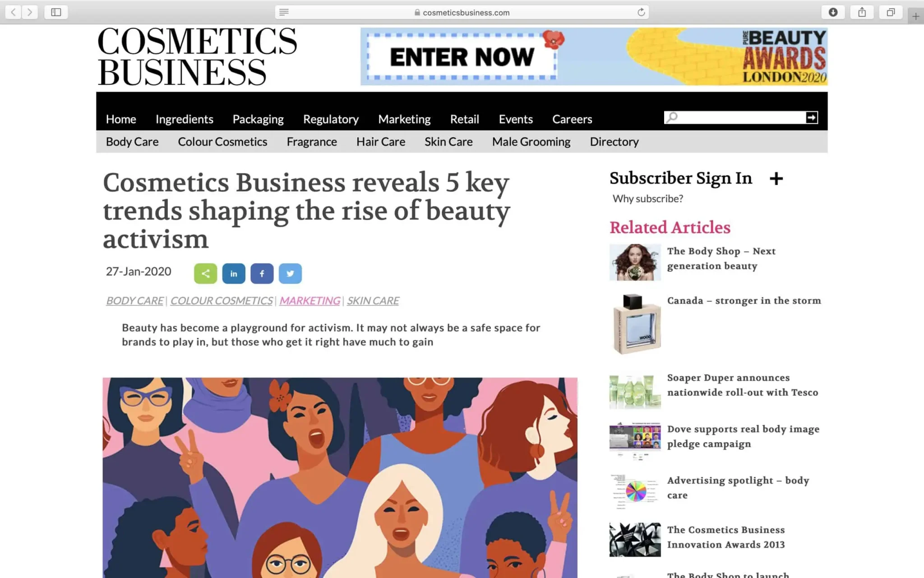Share article on Twitter
The height and width of the screenshot is (578, 924).
[290, 274]
